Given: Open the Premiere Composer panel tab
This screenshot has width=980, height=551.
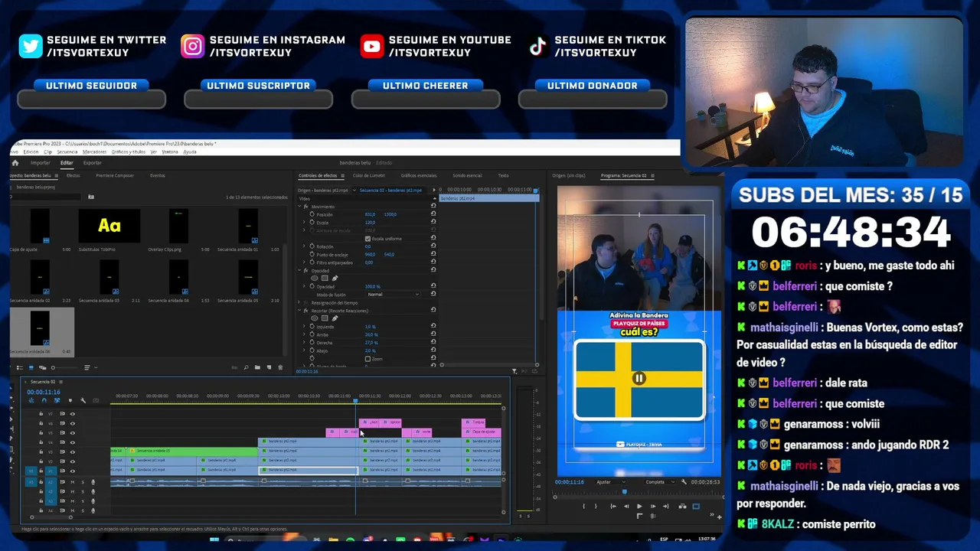Looking at the screenshot, I should 115,176.
